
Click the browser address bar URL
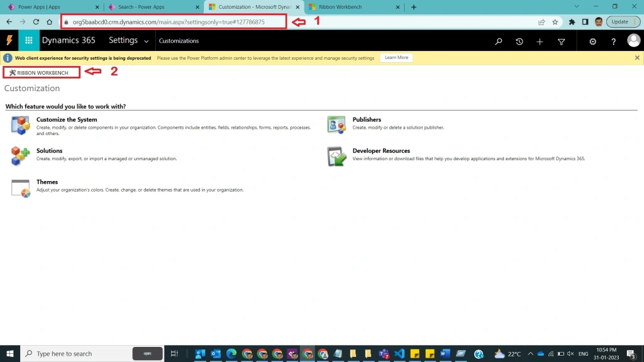(x=169, y=22)
